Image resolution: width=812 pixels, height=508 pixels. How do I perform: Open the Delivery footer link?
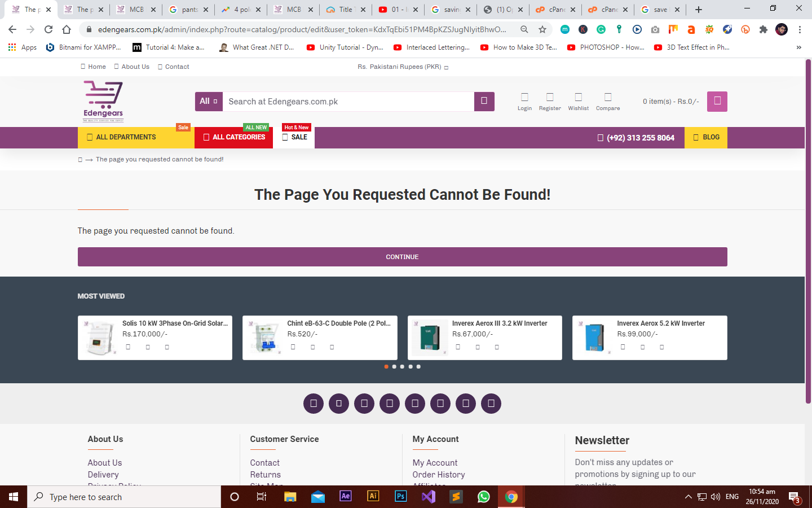point(103,475)
